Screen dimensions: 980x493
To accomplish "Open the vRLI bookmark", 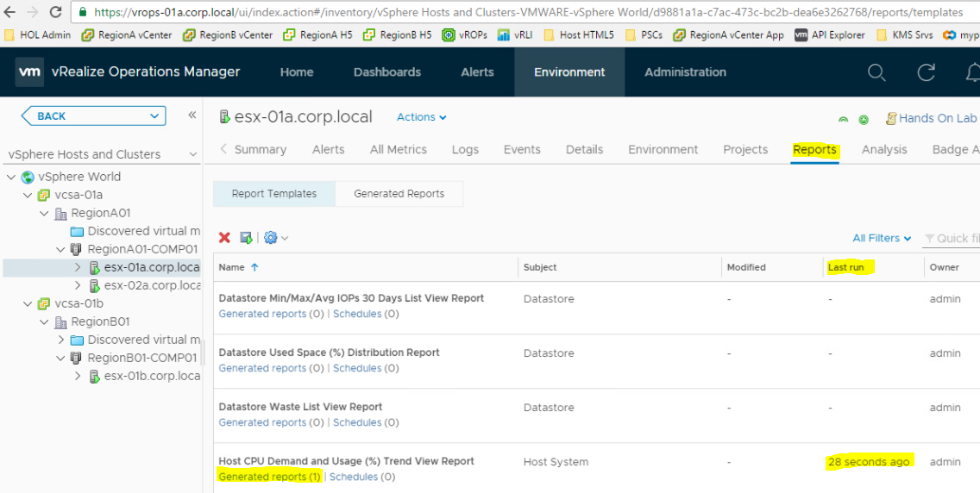I will coord(516,35).
